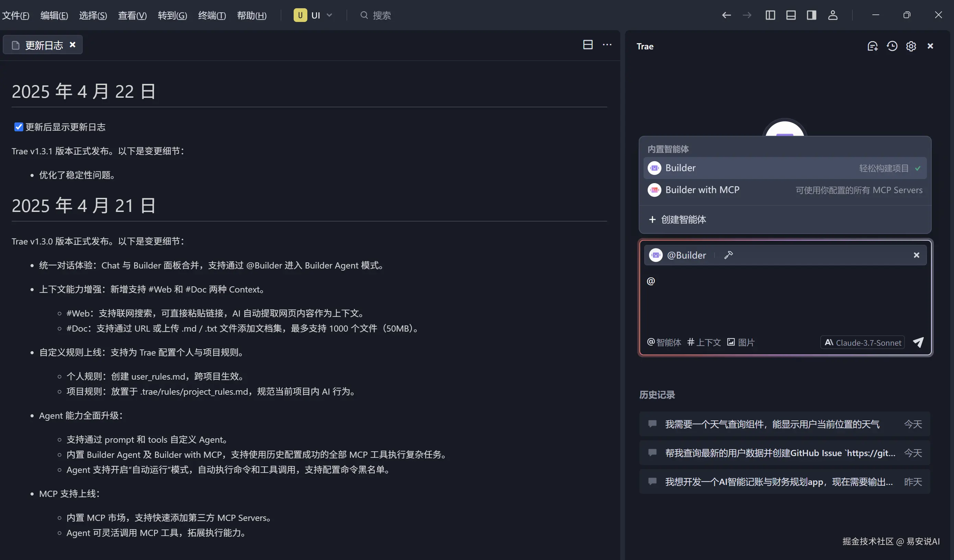Click the send message arrow icon
The width and height of the screenshot is (954, 560).
[x=918, y=342]
